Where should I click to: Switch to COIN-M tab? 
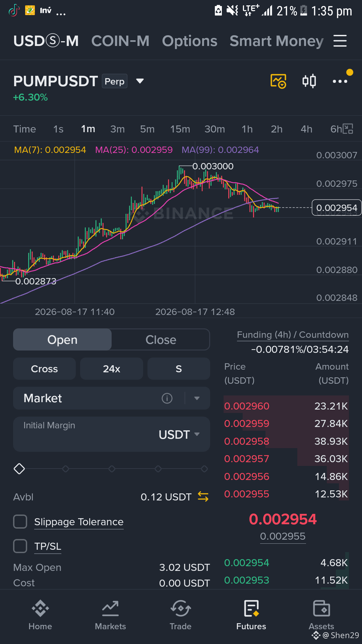point(120,41)
